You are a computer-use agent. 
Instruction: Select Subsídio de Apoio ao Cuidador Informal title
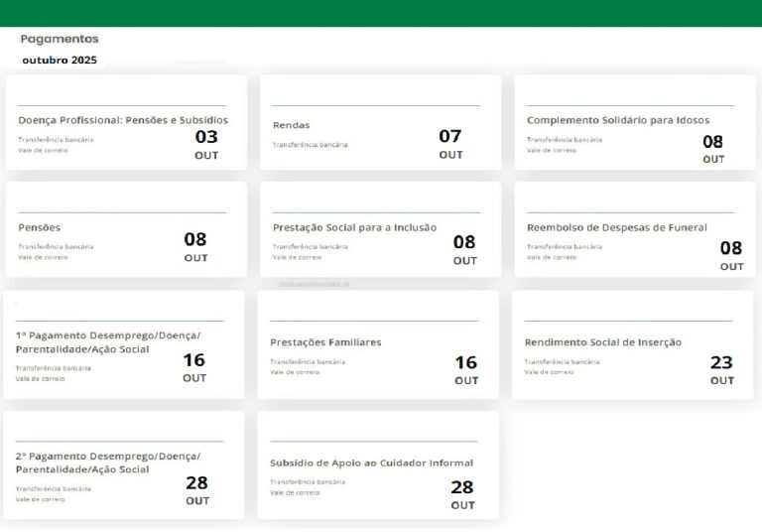pyautogui.click(x=371, y=463)
